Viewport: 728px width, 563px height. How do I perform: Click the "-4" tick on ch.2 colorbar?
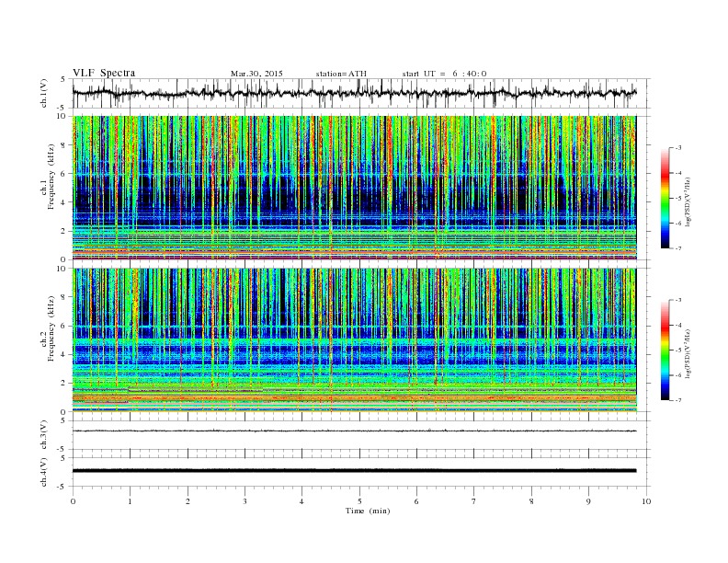pos(677,325)
